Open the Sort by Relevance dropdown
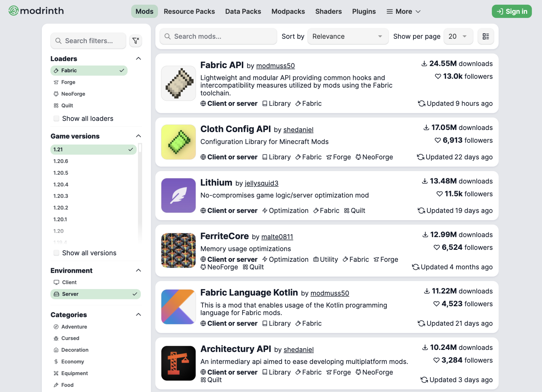The image size is (542, 392). click(348, 37)
